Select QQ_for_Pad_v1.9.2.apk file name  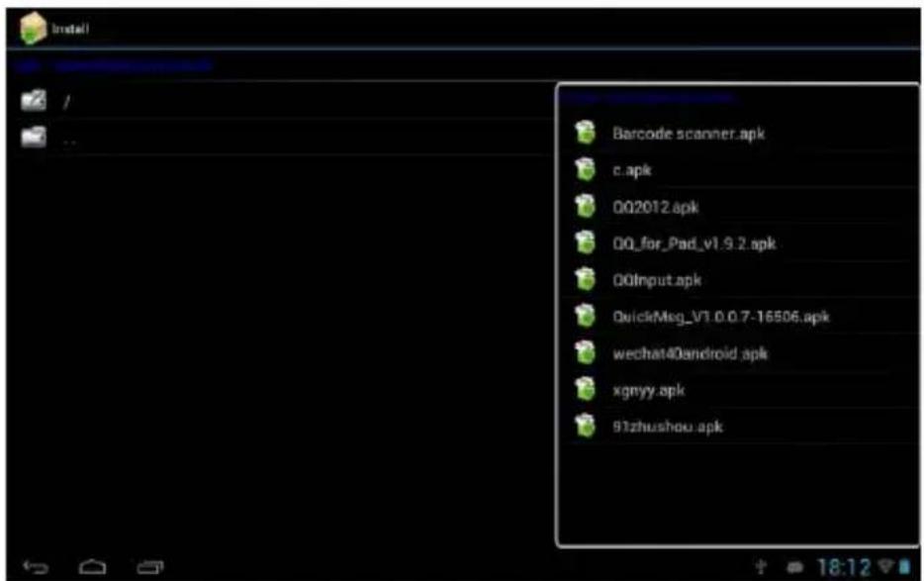click(693, 243)
